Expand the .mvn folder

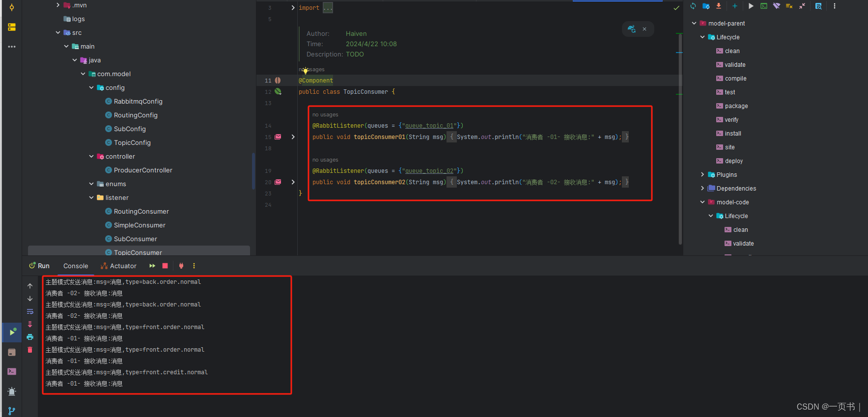click(x=58, y=5)
